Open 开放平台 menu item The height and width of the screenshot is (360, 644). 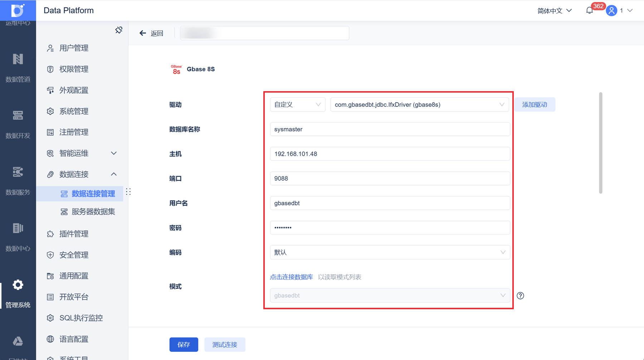(74, 297)
